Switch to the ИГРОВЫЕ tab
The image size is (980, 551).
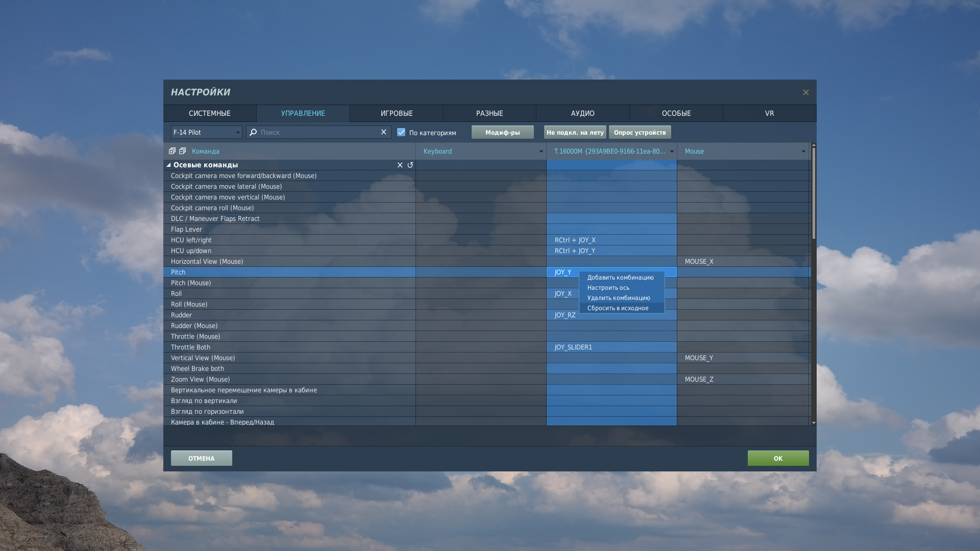pos(397,113)
